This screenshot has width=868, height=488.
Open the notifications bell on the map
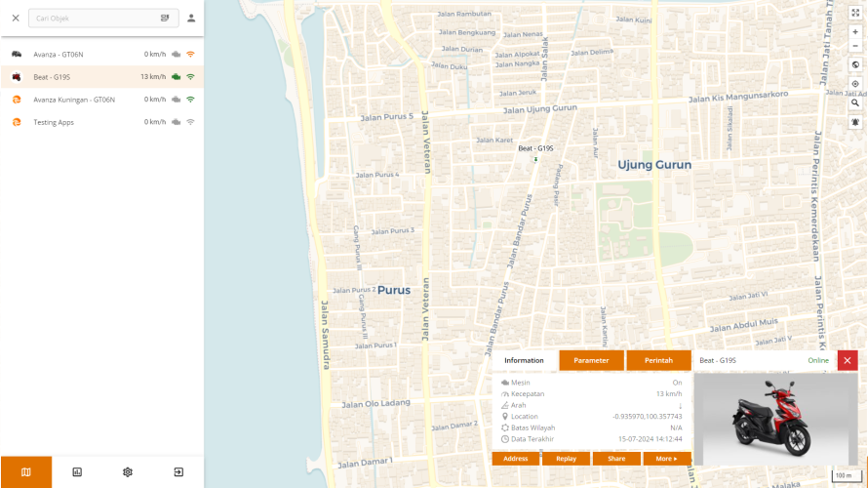pyautogui.click(x=855, y=122)
